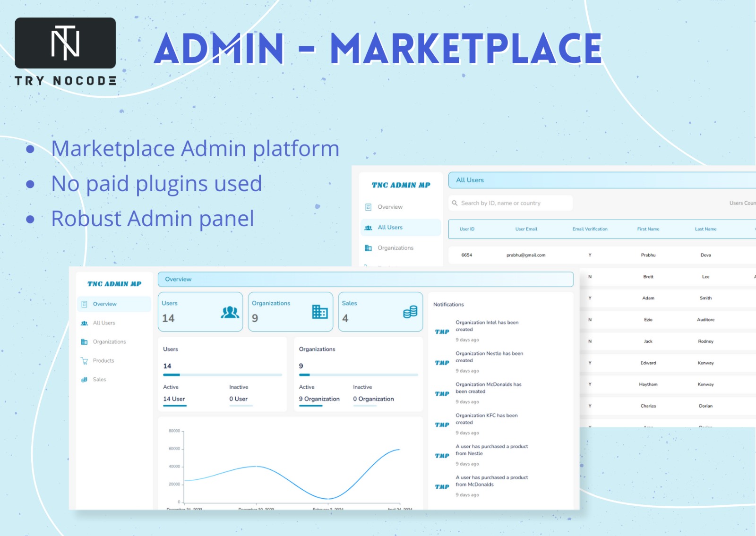Open Products via the shopping cart icon
This screenshot has width=756, height=536.
84,360
